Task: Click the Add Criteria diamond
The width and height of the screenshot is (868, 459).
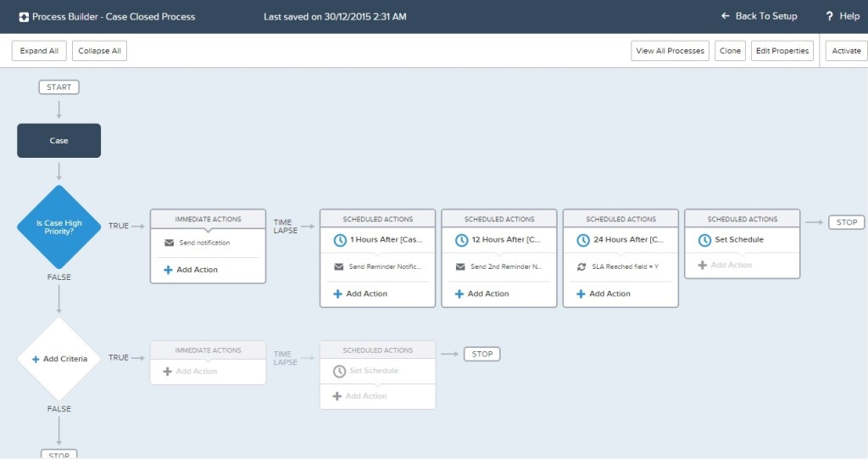Action: [58, 359]
